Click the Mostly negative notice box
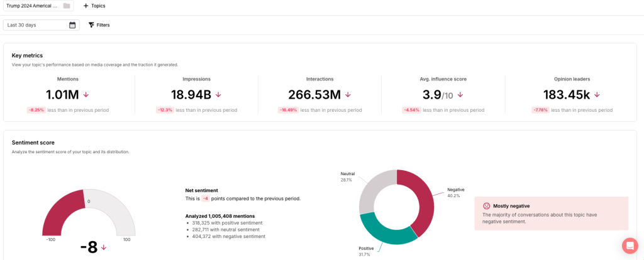 [x=551, y=214]
